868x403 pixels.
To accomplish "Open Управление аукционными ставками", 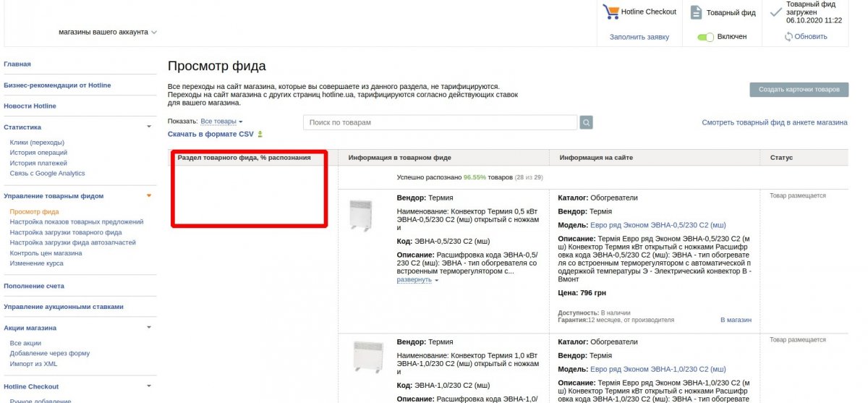I will (x=64, y=307).
